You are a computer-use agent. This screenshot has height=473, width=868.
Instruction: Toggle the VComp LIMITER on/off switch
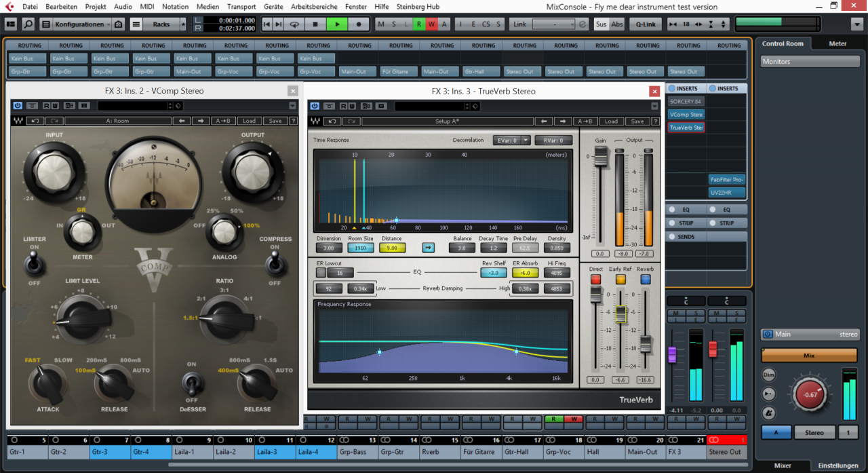click(34, 262)
